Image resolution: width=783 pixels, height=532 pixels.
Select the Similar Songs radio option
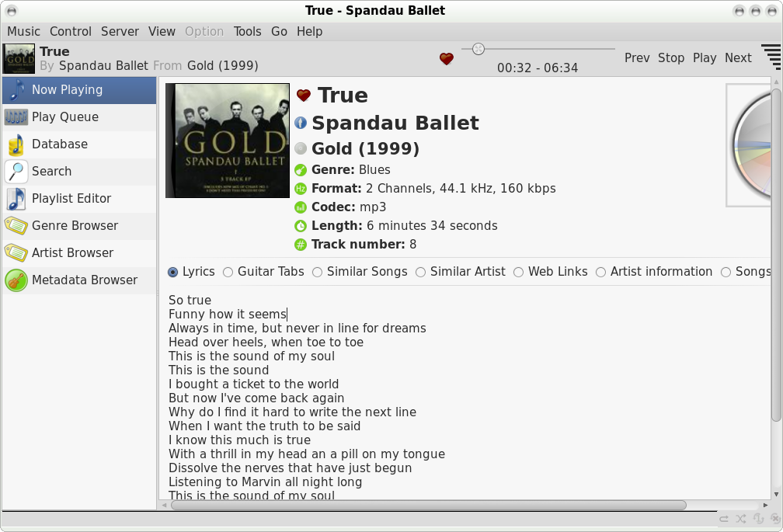click(x=318, y=272)
